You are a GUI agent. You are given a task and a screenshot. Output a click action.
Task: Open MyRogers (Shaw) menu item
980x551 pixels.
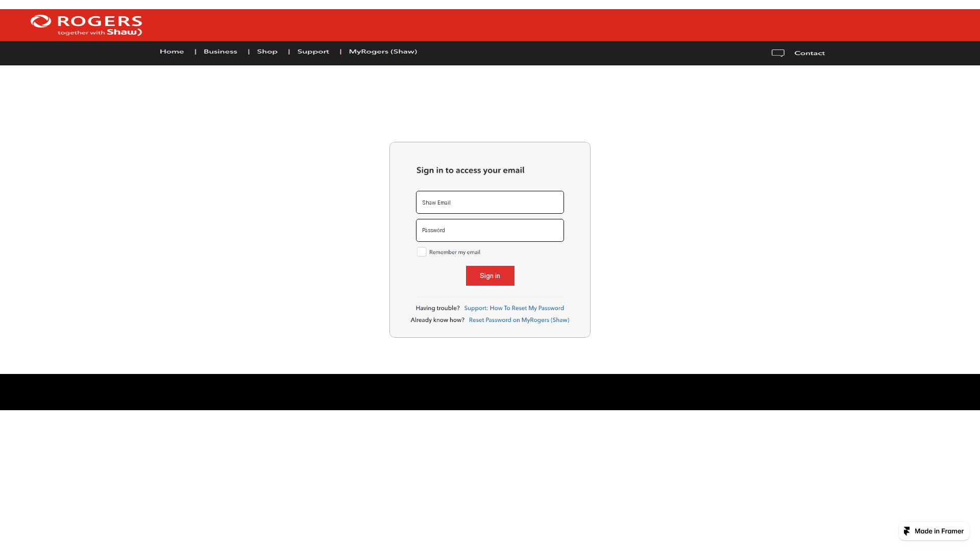point(383,52)
